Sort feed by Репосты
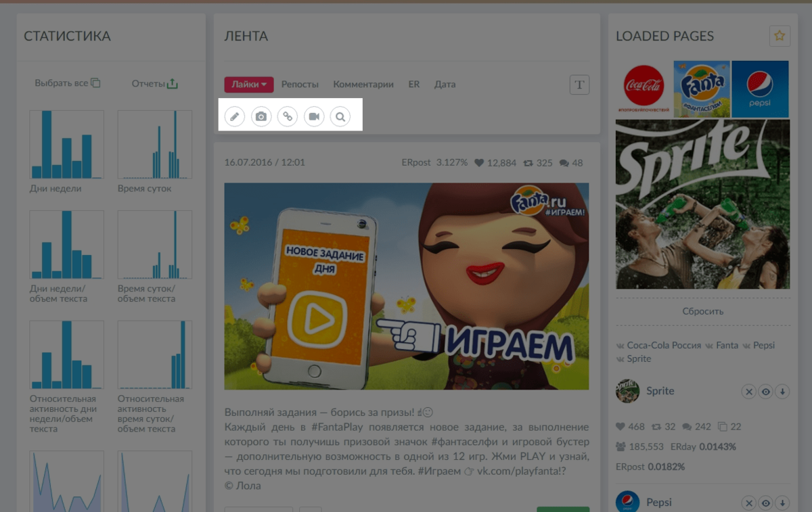The height and width of the screenshot is (512, 812). [x=300, y=85]
